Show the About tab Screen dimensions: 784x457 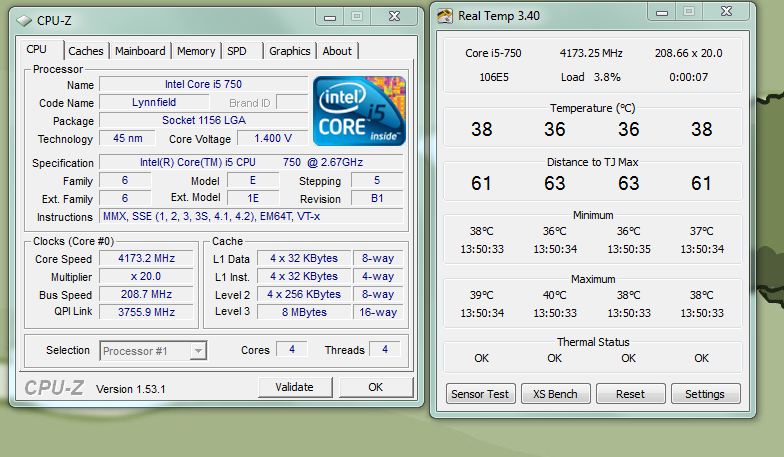coord(337,51)
